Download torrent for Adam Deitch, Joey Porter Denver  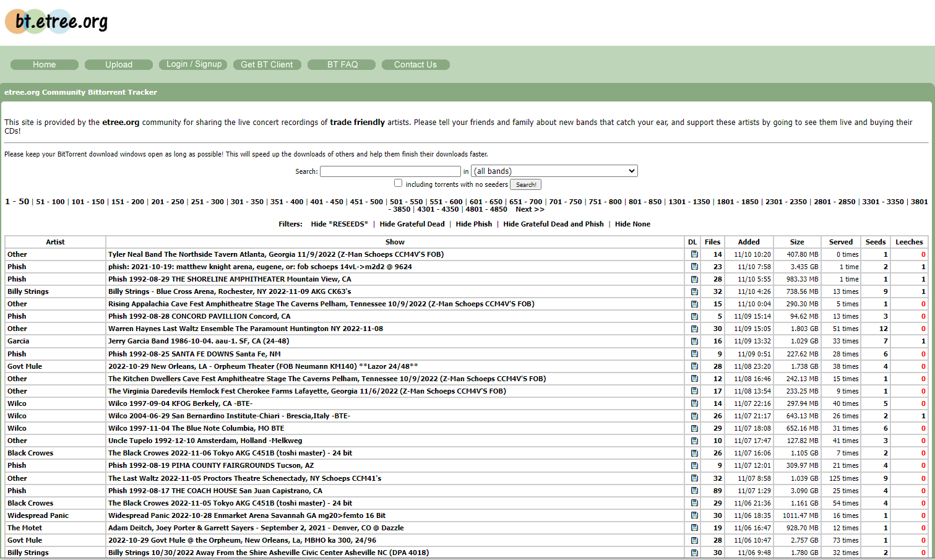pos(694,528)
